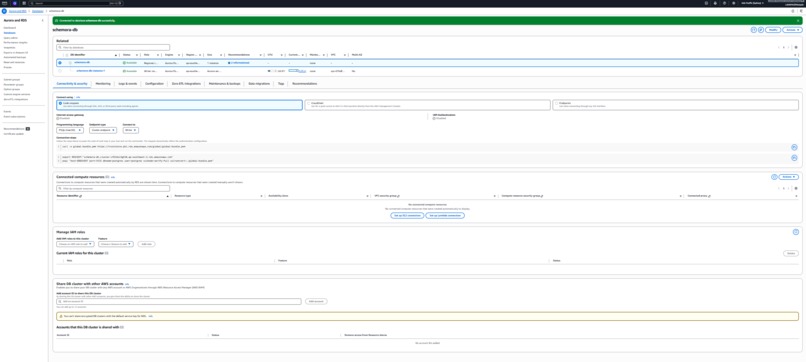Click the Add account button
806x362 pixels.
tap(316, 301)
